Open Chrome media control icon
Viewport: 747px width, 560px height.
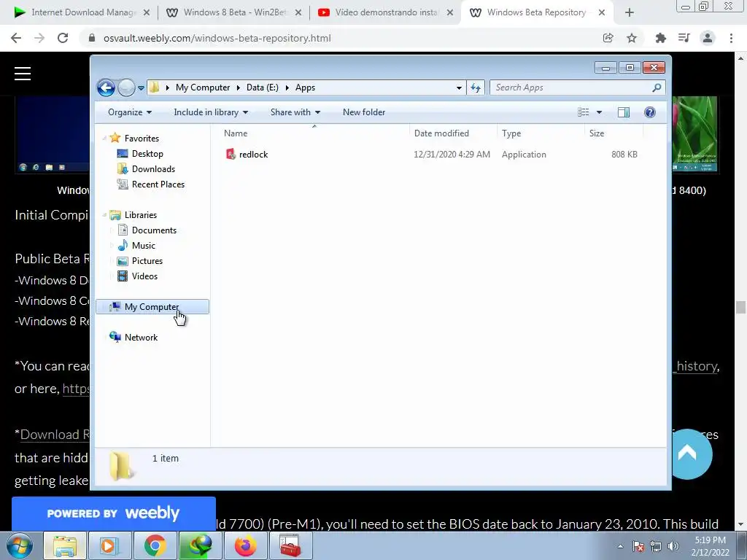click(x=684, y=38)
